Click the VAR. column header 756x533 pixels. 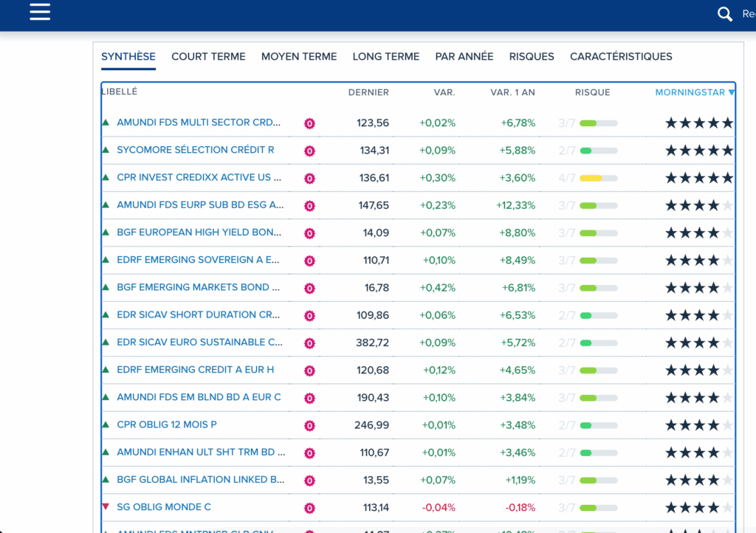(x=444, y=92)
